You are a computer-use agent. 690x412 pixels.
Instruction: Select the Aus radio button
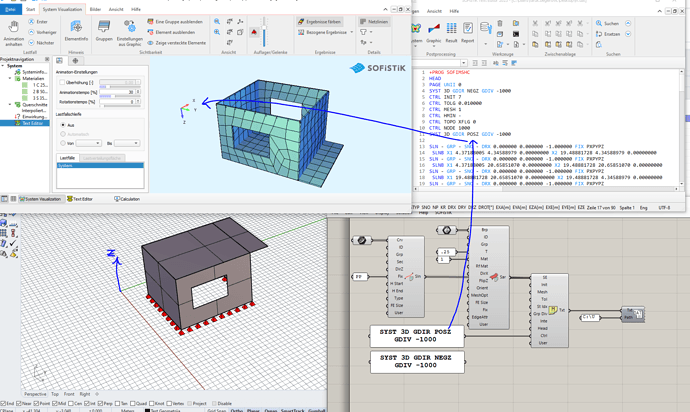click(x=63, y=125)
